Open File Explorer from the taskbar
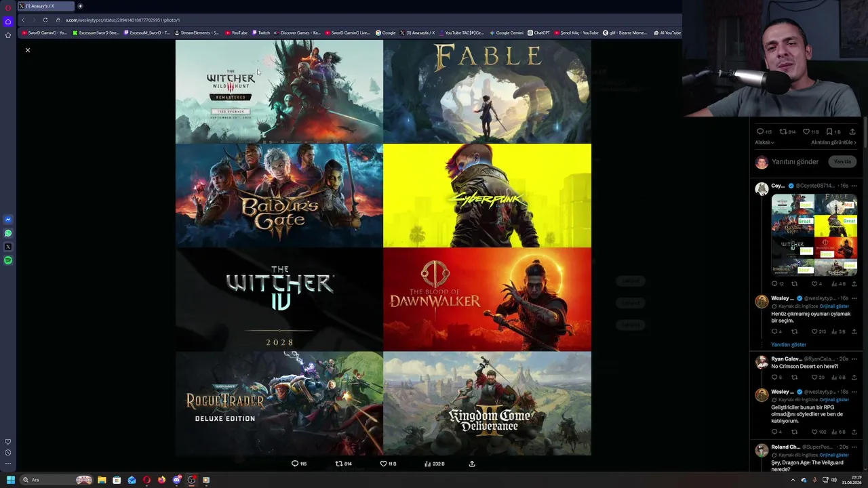Viewport: 868px width, 488px height. 102,480
